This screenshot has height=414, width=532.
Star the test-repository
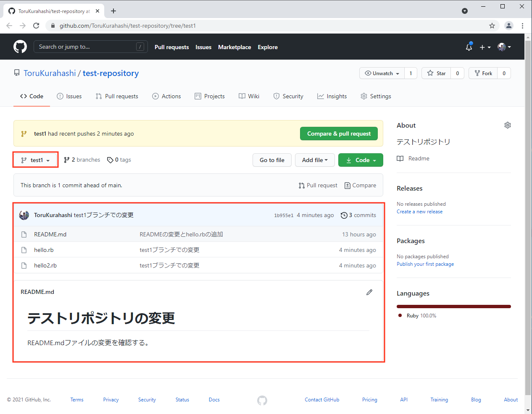coord(436,73)
